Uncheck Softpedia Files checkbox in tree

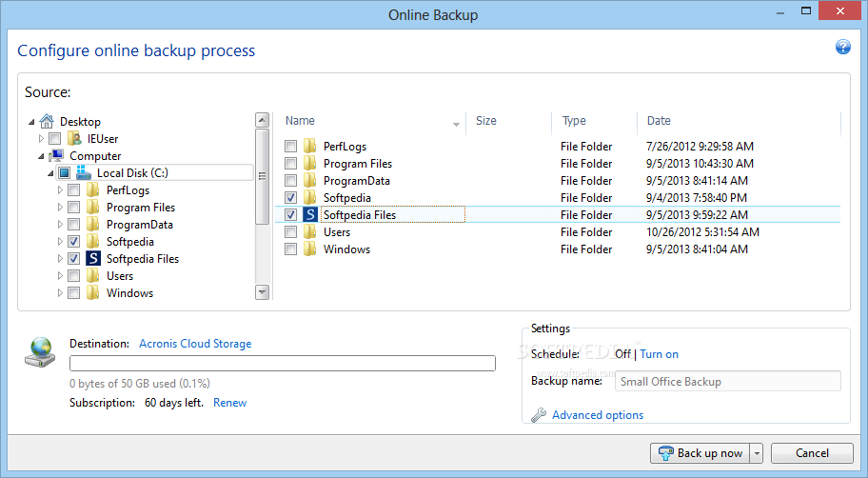(x=73, y=259)
